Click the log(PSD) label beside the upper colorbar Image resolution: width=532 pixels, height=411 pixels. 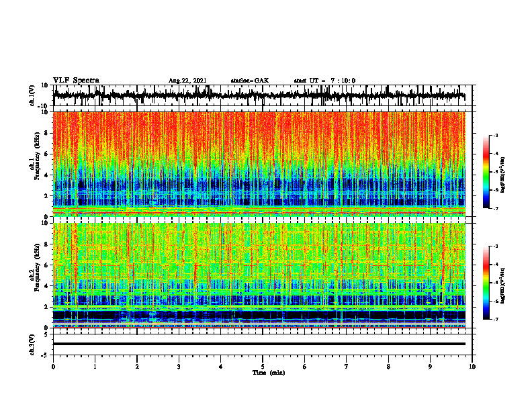(x=503, y=175)
